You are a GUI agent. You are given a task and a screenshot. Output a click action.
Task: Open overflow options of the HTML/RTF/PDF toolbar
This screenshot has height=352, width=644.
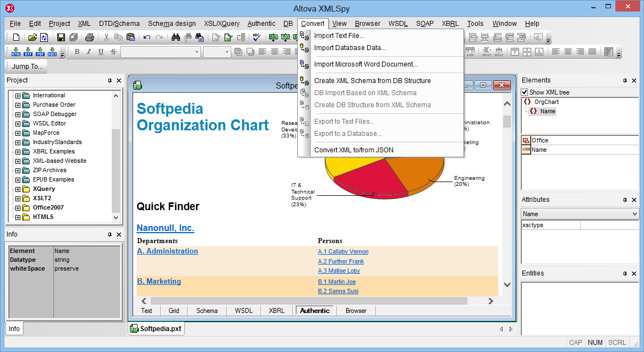tap(62, 54)
